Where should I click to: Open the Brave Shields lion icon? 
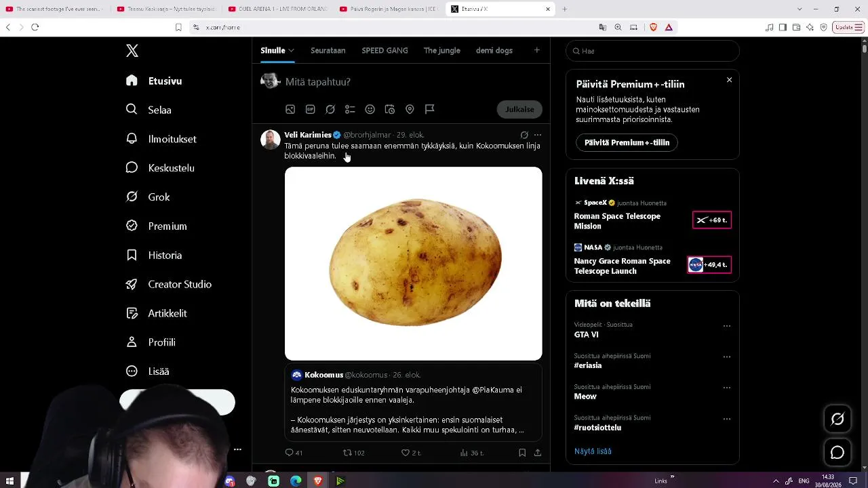[x=654, y=27]
